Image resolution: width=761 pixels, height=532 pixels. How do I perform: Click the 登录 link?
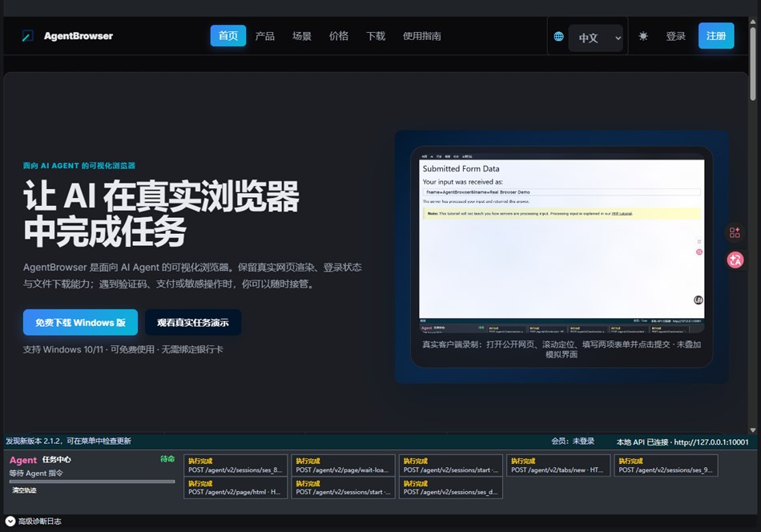tap(675, 36)
